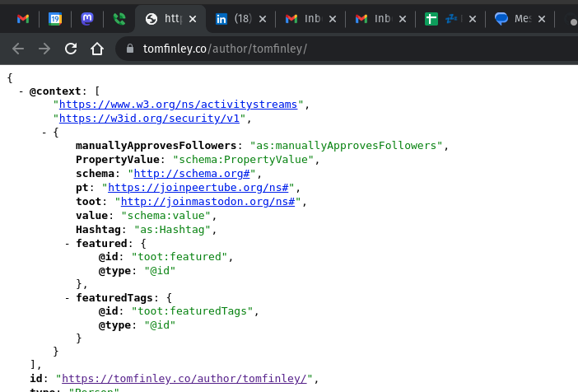Open the pinned Mastodon tab
Viewport: 578px width, 392px height.
[x=87, y=18]
